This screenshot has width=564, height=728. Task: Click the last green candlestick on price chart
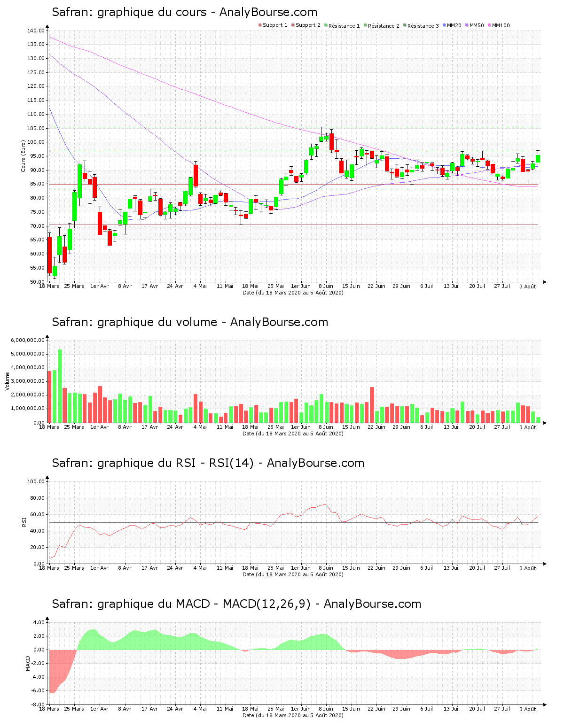[538, 159]
